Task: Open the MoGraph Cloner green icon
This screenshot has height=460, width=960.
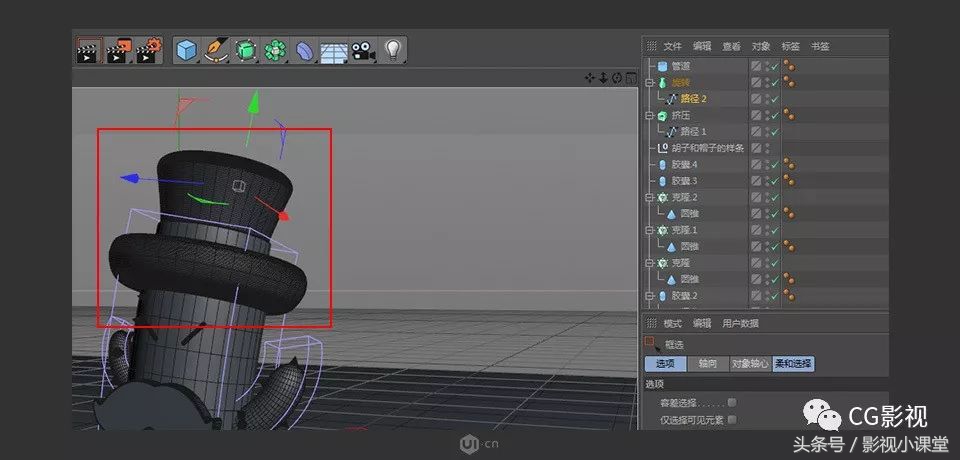Action: (x=275, y=50)
